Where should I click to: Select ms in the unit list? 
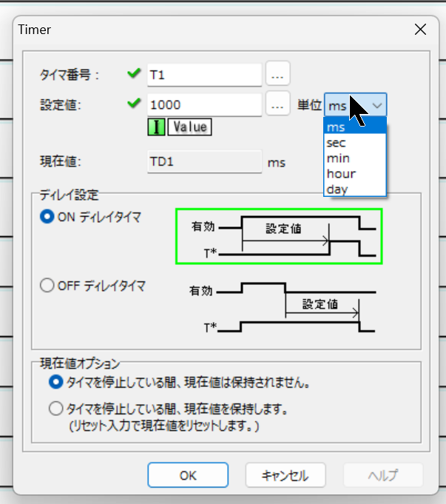click(x=355, y=127)
